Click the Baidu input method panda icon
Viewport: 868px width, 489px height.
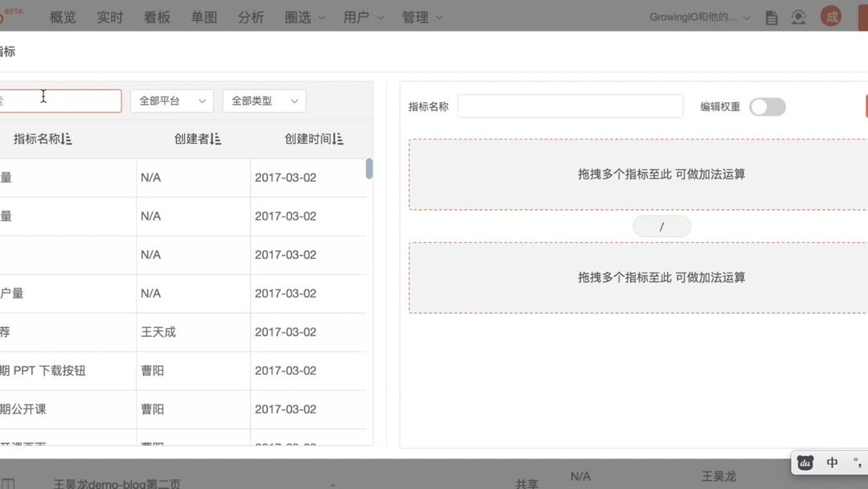805,462
